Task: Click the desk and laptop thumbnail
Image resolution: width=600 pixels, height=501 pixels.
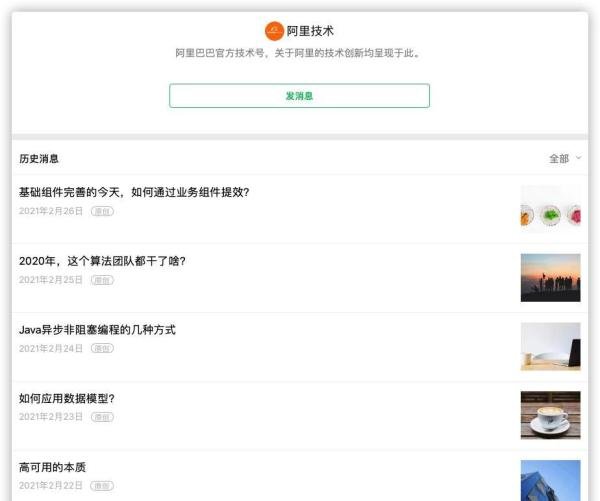Action: (x=551, y=347)
